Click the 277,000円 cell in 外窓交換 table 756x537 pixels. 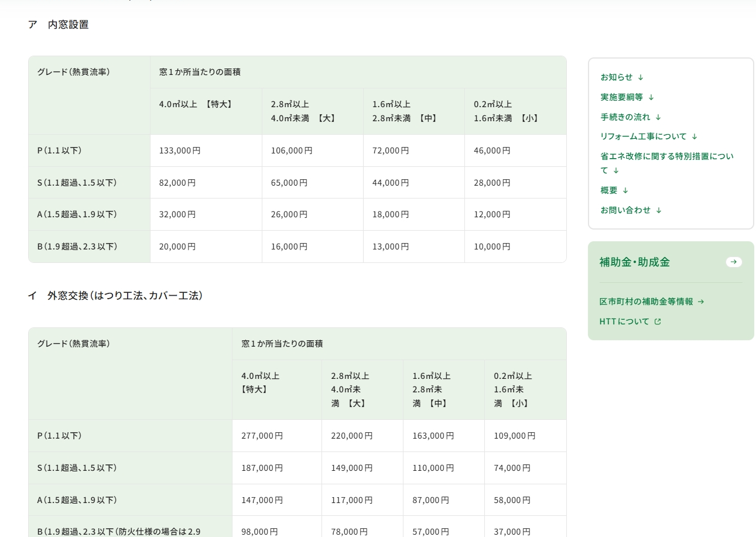pos(264,436)
